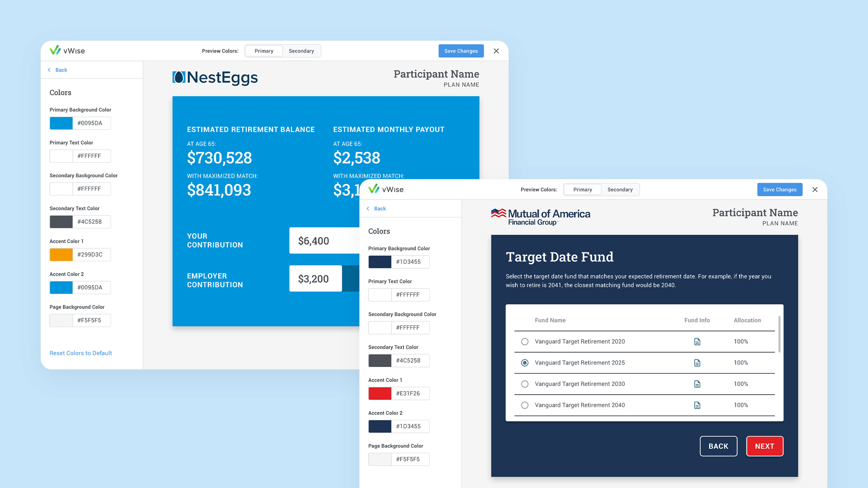Open fund info document for Vanguard 2030
This screenshot has width=868, height=488.
(x=697, y=384)
